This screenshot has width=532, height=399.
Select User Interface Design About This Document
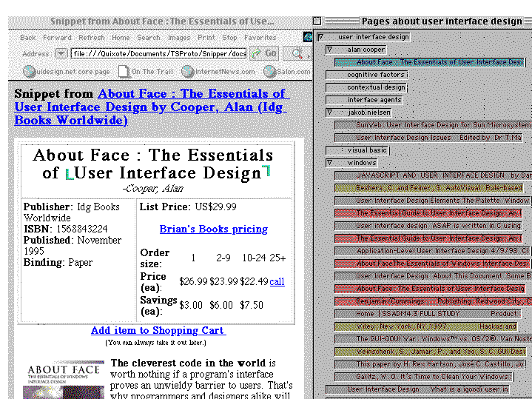(434, 275)
